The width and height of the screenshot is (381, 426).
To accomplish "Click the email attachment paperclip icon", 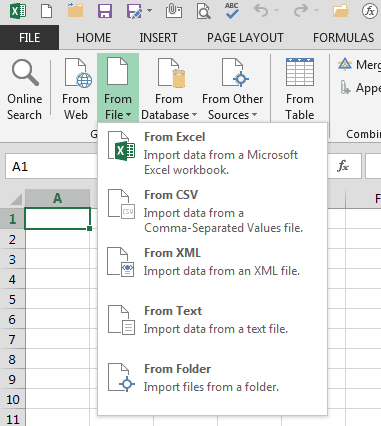I will click(174, 11).
